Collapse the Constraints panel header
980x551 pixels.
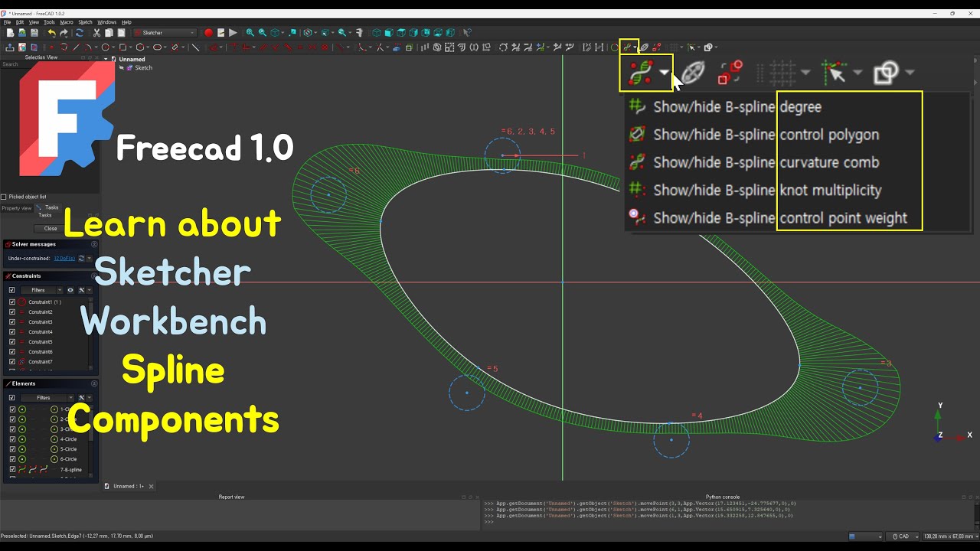pyautogui.click(x=94, y=275)
